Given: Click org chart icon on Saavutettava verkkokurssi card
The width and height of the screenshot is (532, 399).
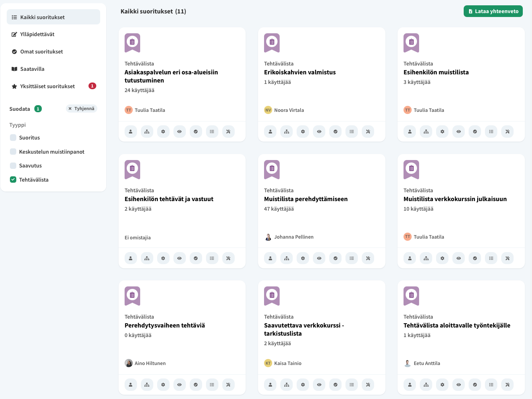Looking at the screenshot, I should 286,385.
